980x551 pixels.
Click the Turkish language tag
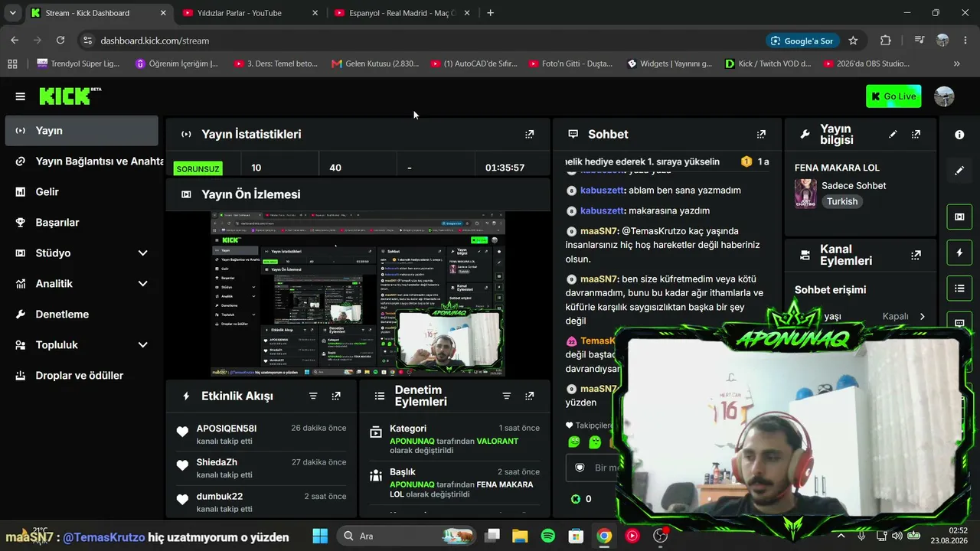coord(841,201)
